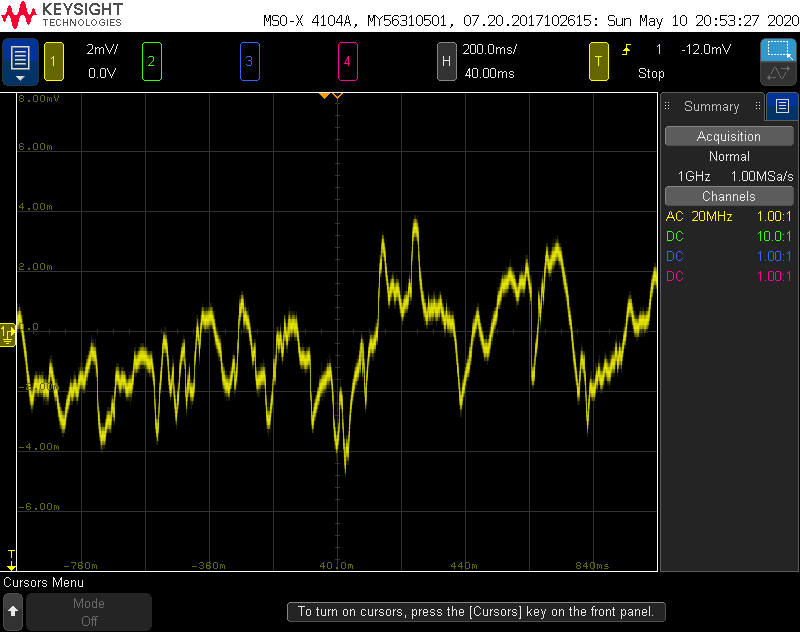The width and height of the screenshot is (800, 632).
Task: Click the 40.00ms delay value
Action: tap(489, 73)
